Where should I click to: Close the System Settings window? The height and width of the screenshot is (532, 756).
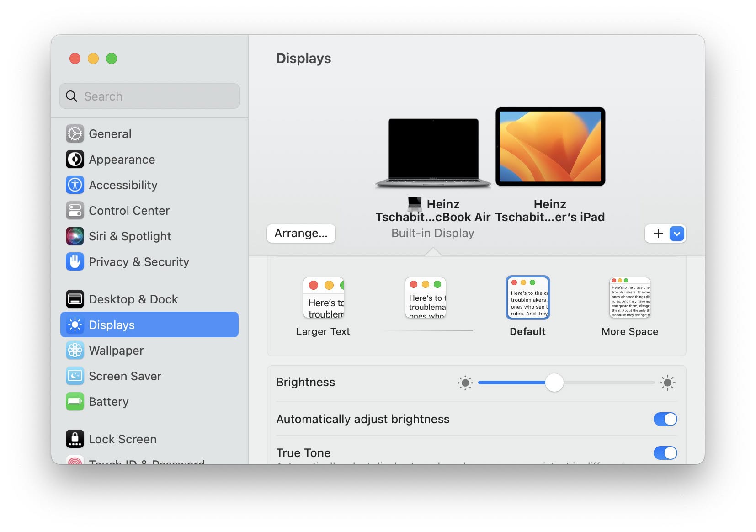coord(75,59)
